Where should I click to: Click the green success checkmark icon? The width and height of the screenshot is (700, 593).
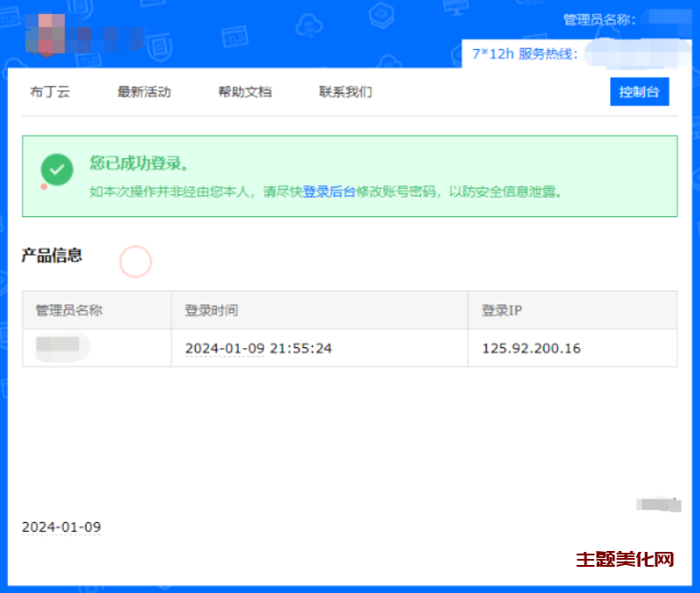(57, 169)
